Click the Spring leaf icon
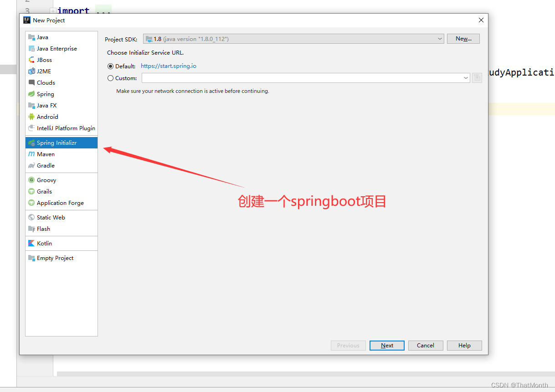Viewport: 555px width, 392px height. 31,94
